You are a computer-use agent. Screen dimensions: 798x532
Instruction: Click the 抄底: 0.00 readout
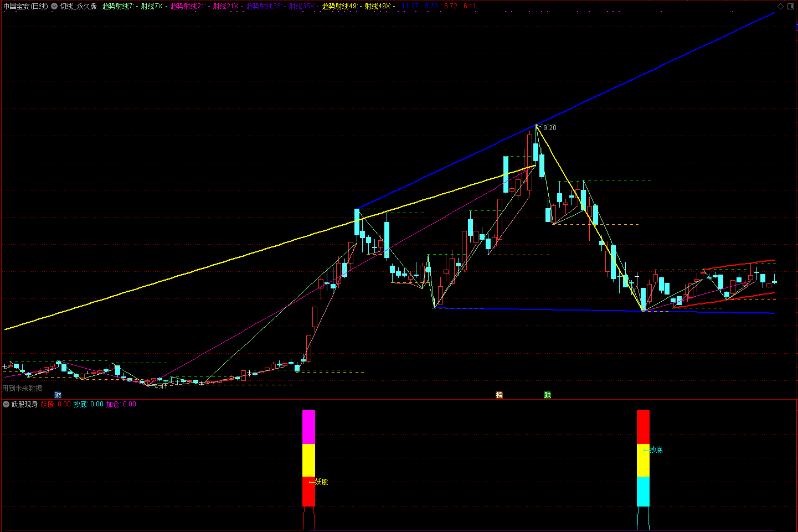coord(89,404)
